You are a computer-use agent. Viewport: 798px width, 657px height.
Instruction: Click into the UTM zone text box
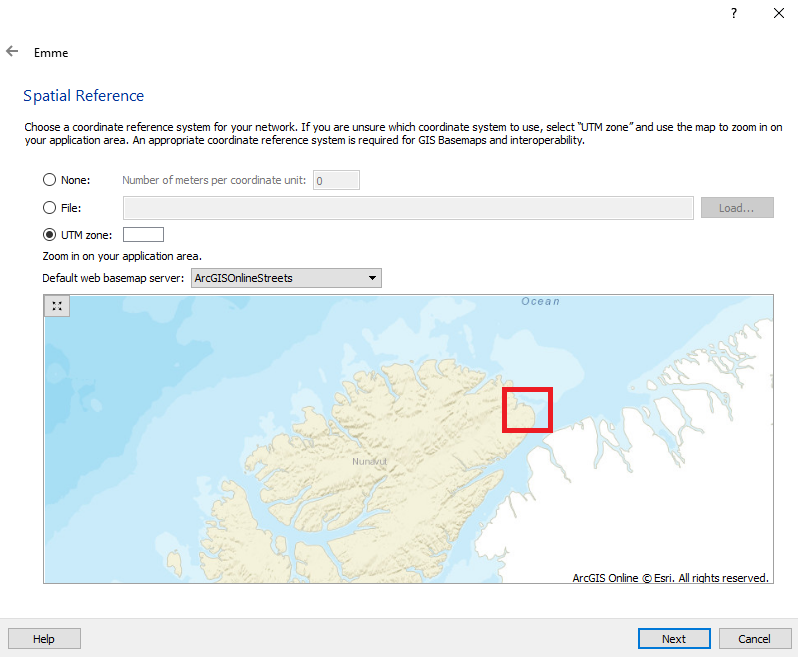(143, 235)
